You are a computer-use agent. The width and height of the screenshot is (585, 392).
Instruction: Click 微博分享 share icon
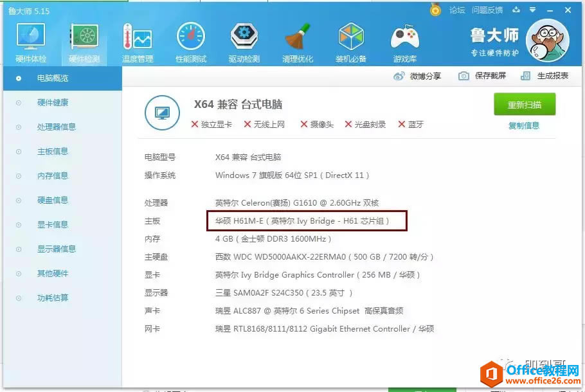399,76
